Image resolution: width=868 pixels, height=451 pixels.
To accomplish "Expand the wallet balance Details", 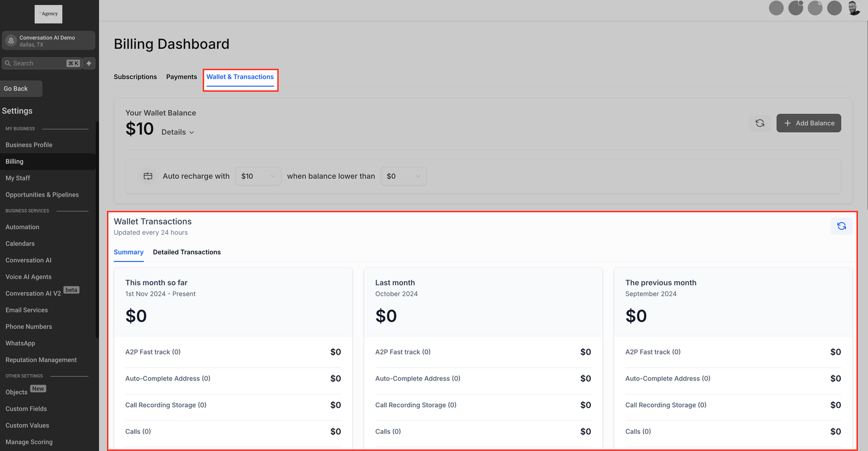I will (177, 132).
